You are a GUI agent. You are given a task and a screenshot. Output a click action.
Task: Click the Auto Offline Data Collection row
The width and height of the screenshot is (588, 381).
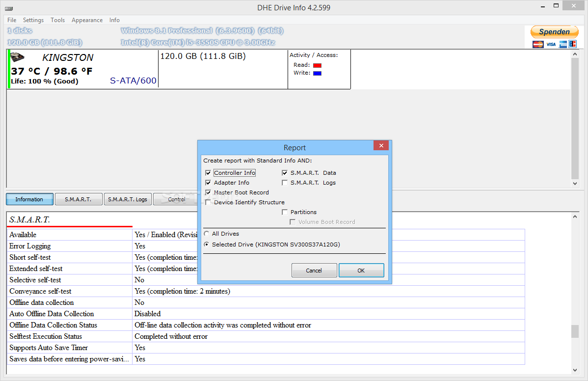point(266,314)
